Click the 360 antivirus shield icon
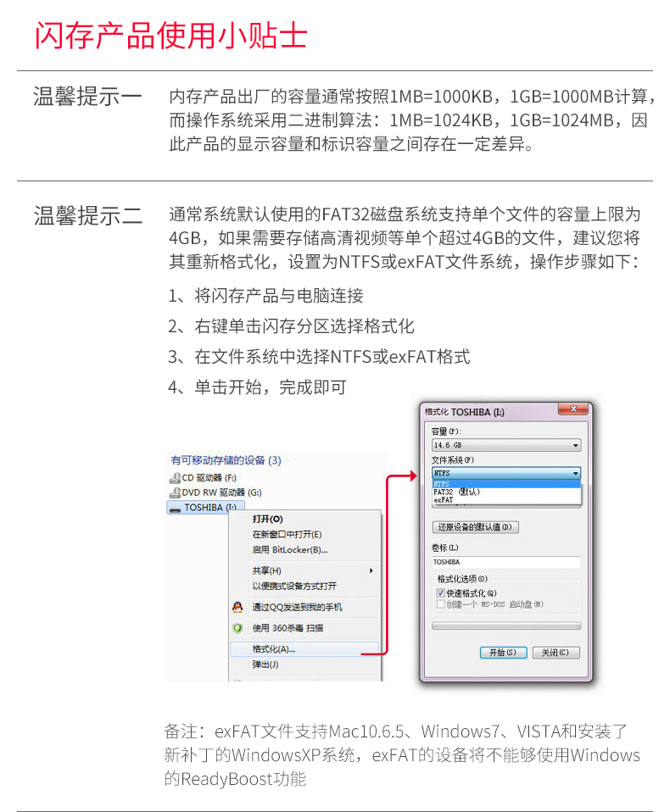Viewport: 670px width, 812px height. [x=237, y=628]
